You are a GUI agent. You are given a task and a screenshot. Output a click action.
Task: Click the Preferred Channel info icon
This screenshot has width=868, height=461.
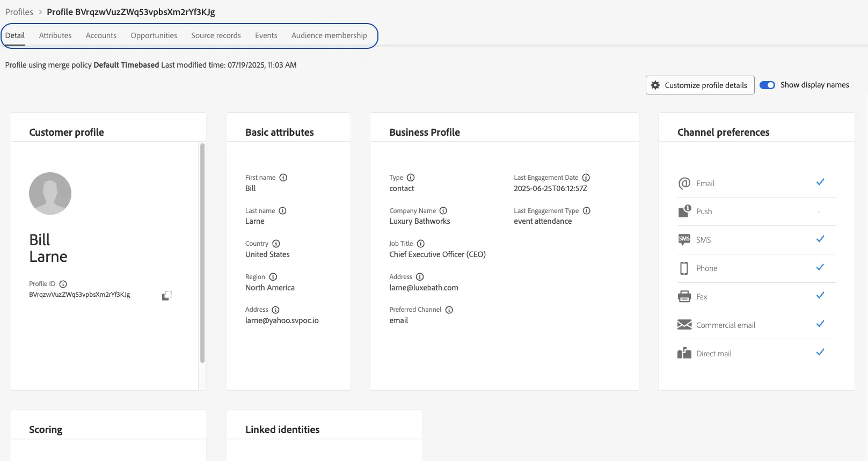(449, 310)
